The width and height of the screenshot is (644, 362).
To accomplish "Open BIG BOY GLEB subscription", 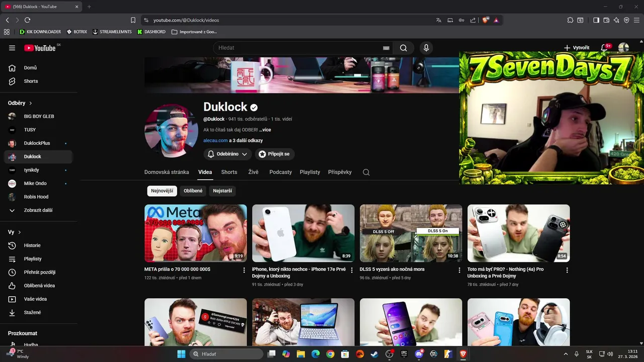I will click(39, 116).
